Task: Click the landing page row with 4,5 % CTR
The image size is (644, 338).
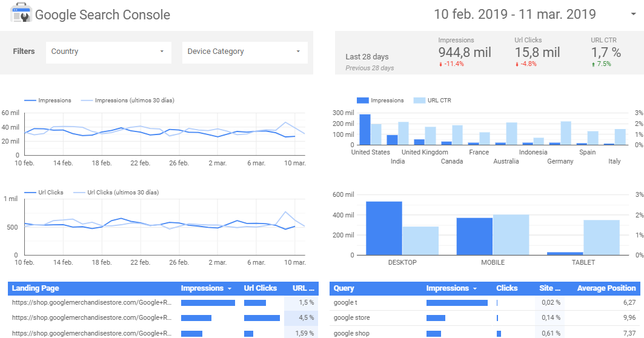Action: pos(163,318)
